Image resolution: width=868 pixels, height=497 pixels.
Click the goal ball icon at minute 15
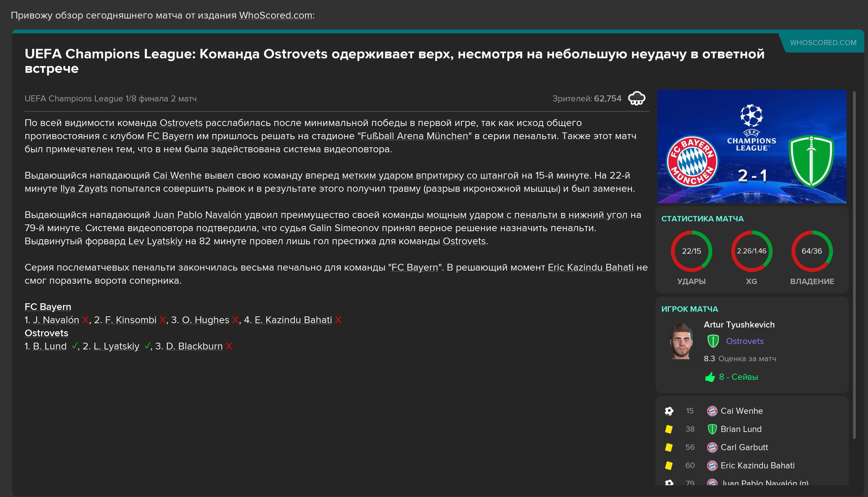(x=669, y=411)
